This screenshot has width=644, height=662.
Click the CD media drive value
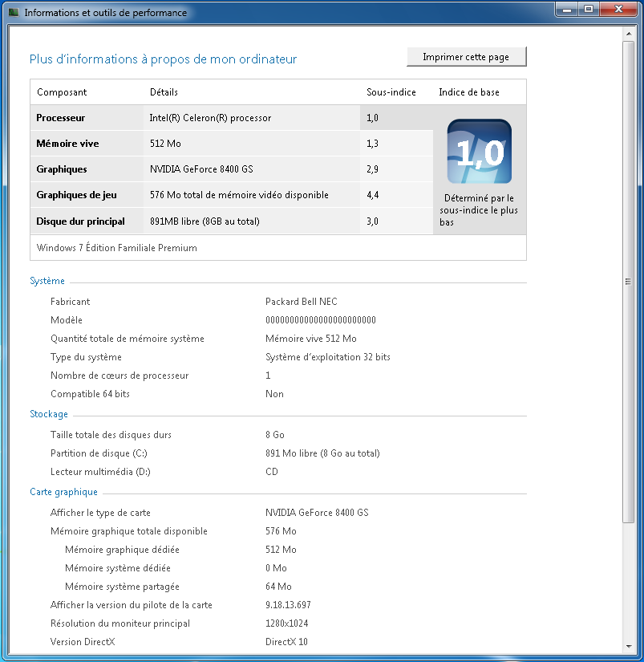272,472
